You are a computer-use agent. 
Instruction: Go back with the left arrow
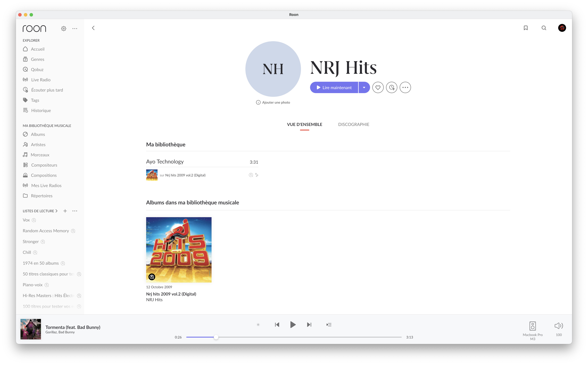pos(93,28)
